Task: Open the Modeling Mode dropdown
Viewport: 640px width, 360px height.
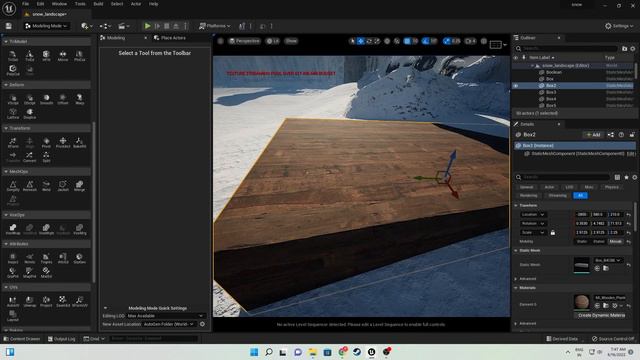Action: pyautogui.click(x=46, y=26)
